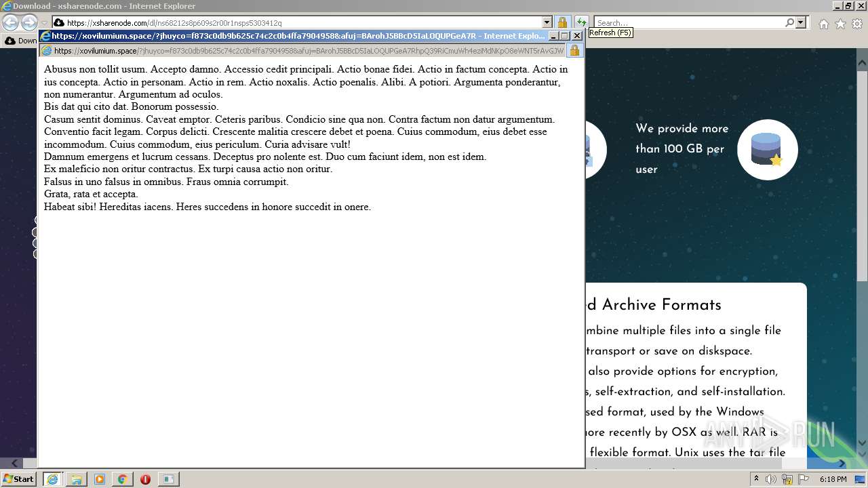Click the popup window's IE title icon

[x=45, y=36]
